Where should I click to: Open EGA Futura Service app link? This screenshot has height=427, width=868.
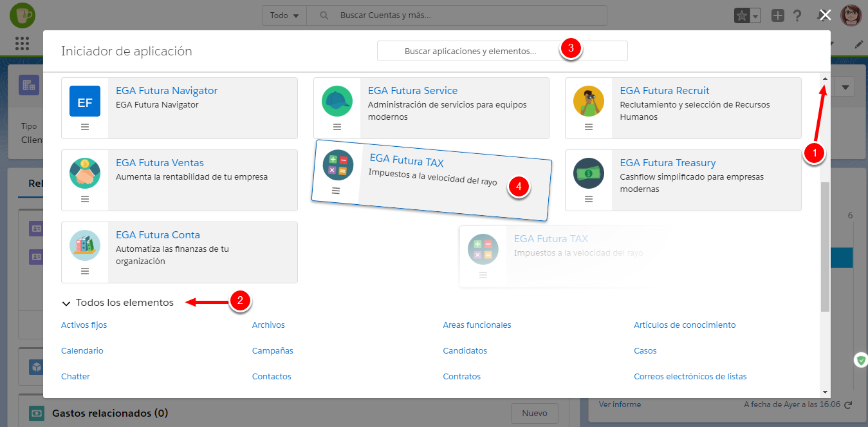412,91
